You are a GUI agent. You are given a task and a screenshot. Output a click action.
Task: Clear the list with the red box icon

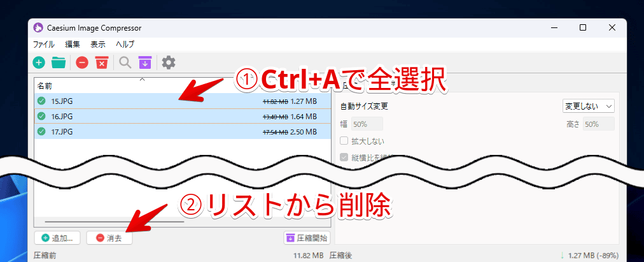pyautogui.click(x=101, y=63)
